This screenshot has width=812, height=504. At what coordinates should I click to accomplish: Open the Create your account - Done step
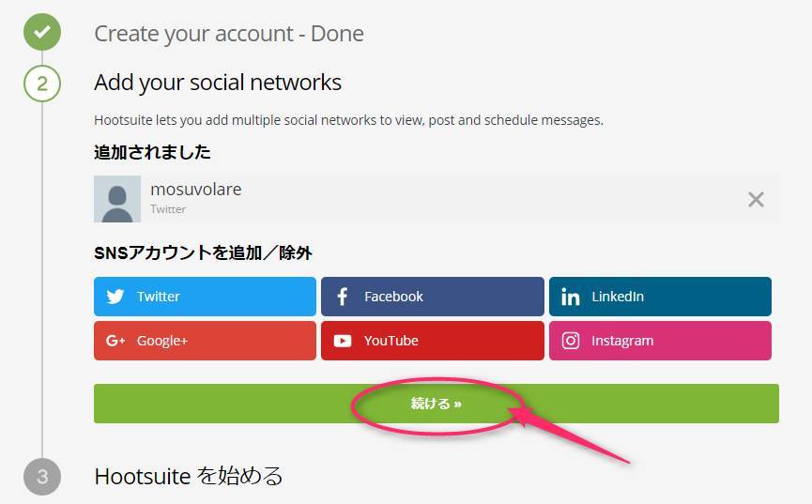pos(229,34)
